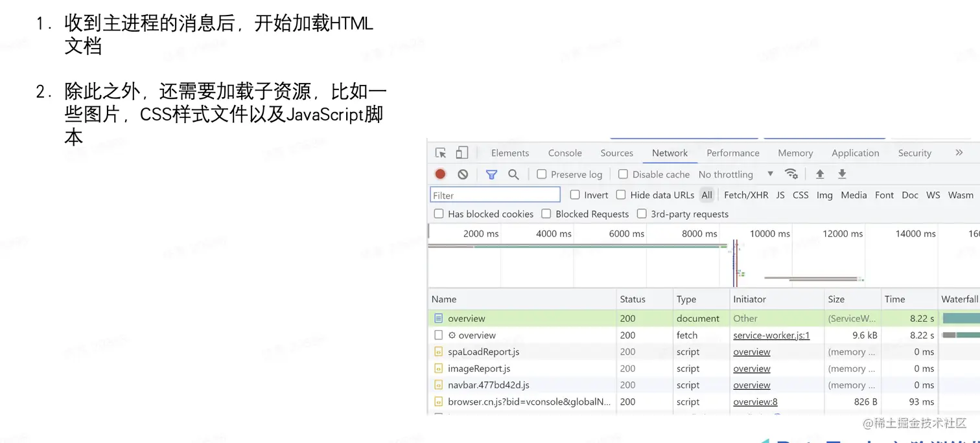Sort by the Initiator column header
Image resolution: width=980 pixels, height=443 pixels.
[x=777, y=299]
